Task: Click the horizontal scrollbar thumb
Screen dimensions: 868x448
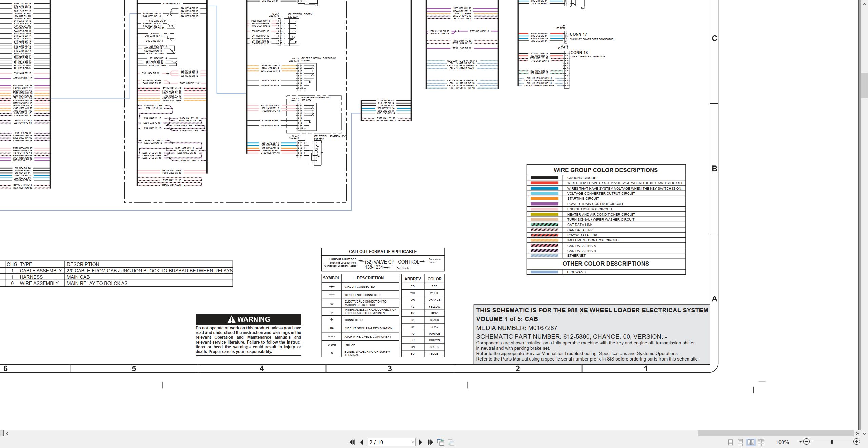Action: (x=776, y=433)
